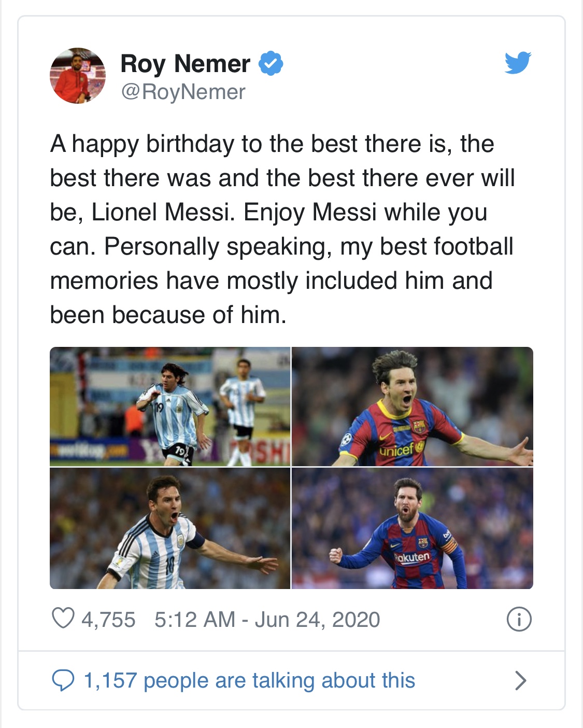583x728 pixels.
Task: Click the speech bubble reply icon
Action: (64, 680)
